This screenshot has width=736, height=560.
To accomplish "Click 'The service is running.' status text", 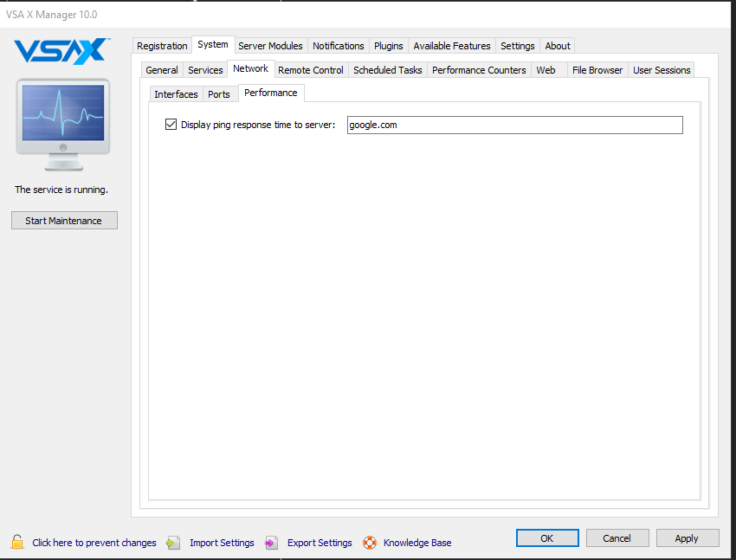I will click(x=61, y=190).
